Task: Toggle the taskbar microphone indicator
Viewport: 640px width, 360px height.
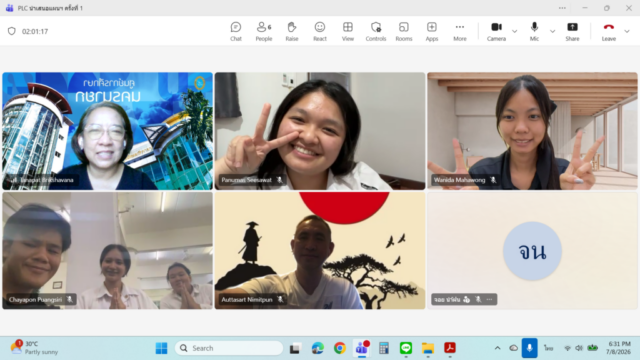Action: coord(529,348)
